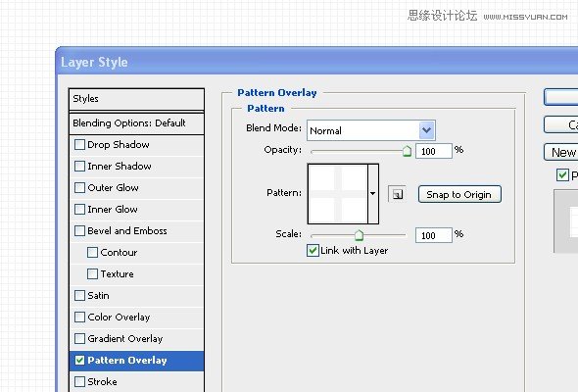Open Drop Shadow settings row
Viewport: 578px width, 392px height.
click(136, 145)
